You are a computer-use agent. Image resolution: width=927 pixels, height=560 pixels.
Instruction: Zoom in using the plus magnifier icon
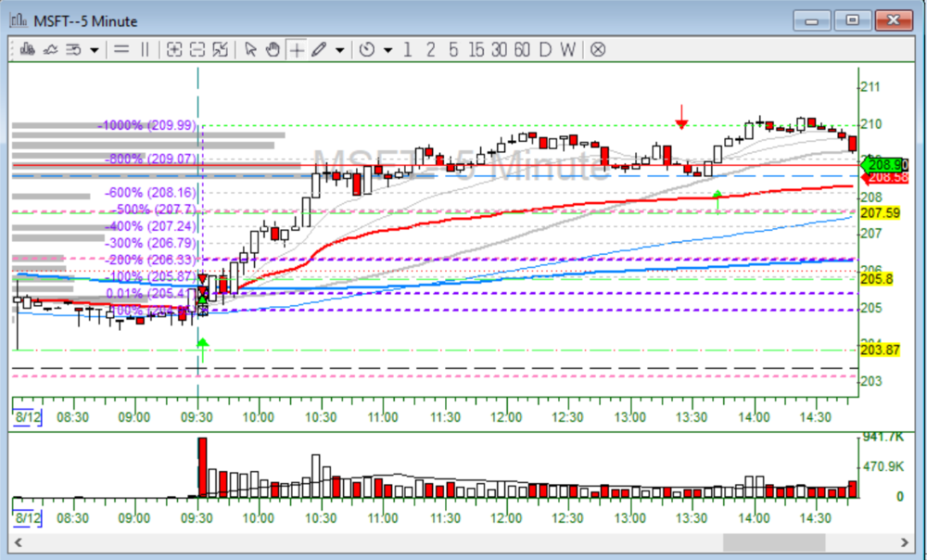[173, 49]
